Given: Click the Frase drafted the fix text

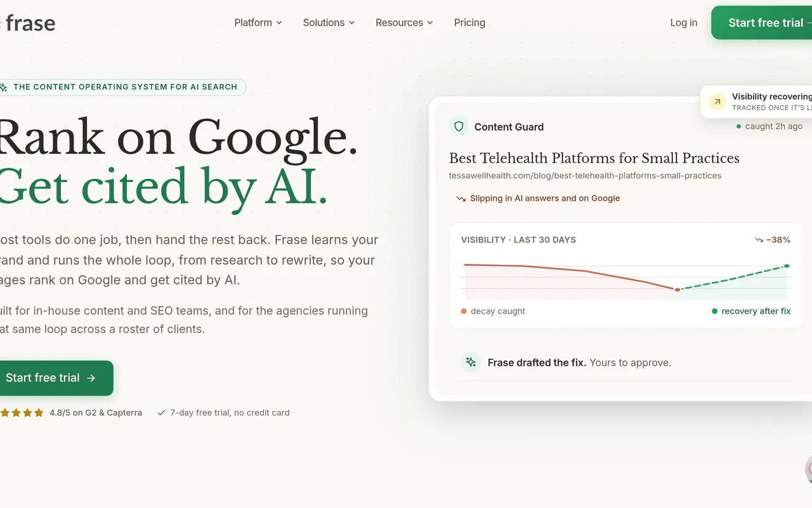Looking at the screenshot, I should pos(537,363).
